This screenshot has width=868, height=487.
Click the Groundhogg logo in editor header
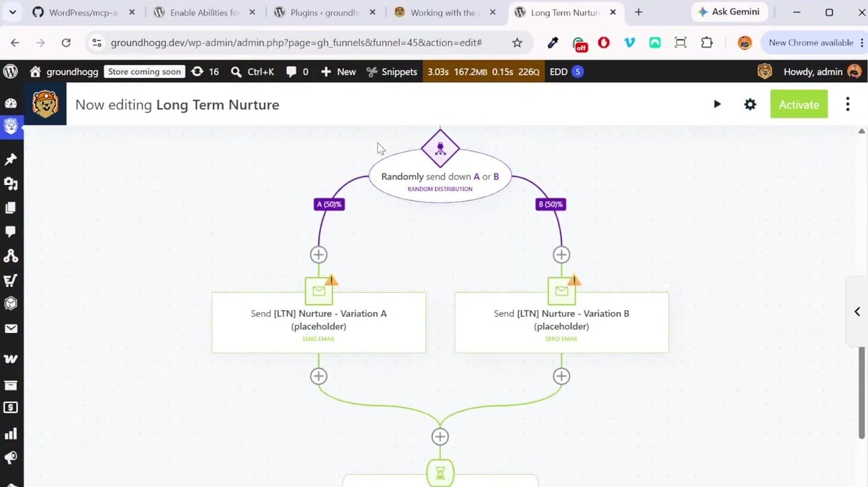(x=45, y=104)
